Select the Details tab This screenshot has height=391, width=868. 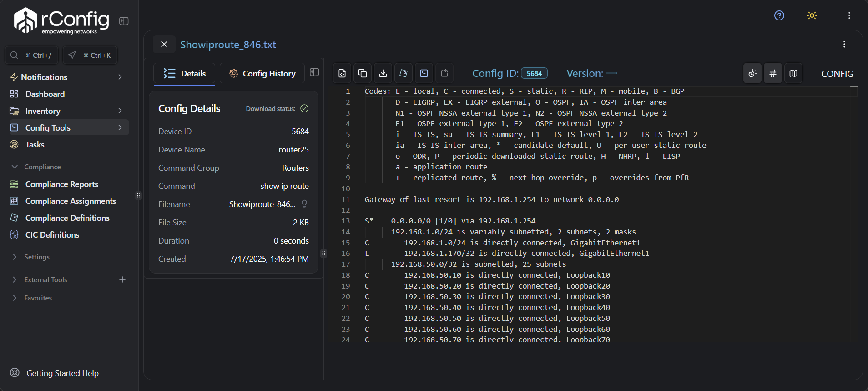tap(184, 73)
